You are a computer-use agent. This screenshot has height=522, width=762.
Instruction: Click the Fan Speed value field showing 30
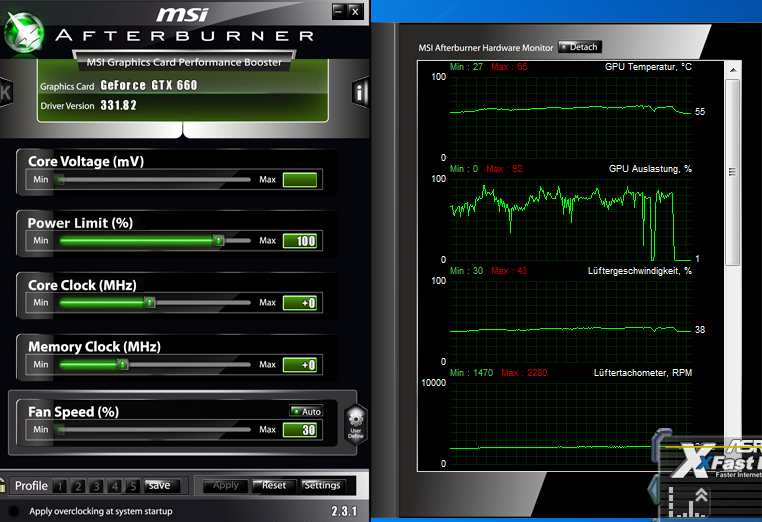pos(300,430)
